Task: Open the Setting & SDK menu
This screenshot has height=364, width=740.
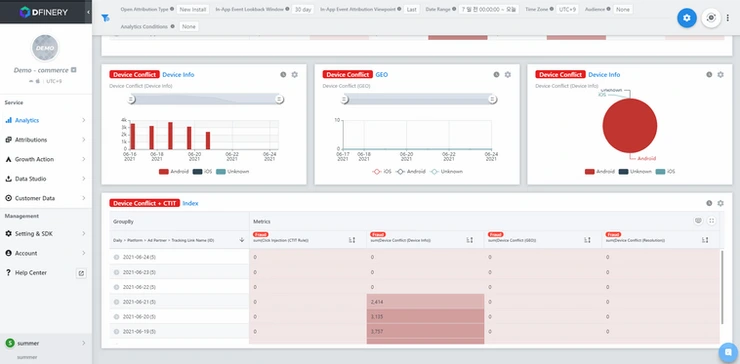Action: [x=46, y=234]
